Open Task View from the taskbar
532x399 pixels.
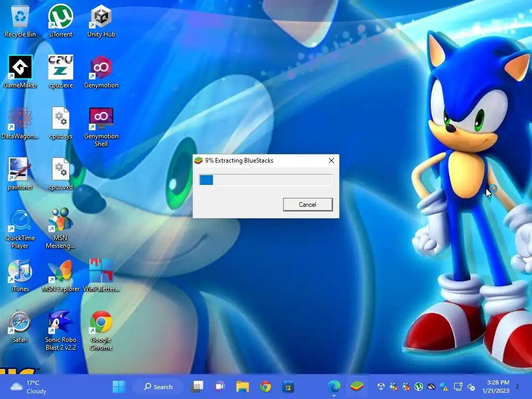[197, 387]
